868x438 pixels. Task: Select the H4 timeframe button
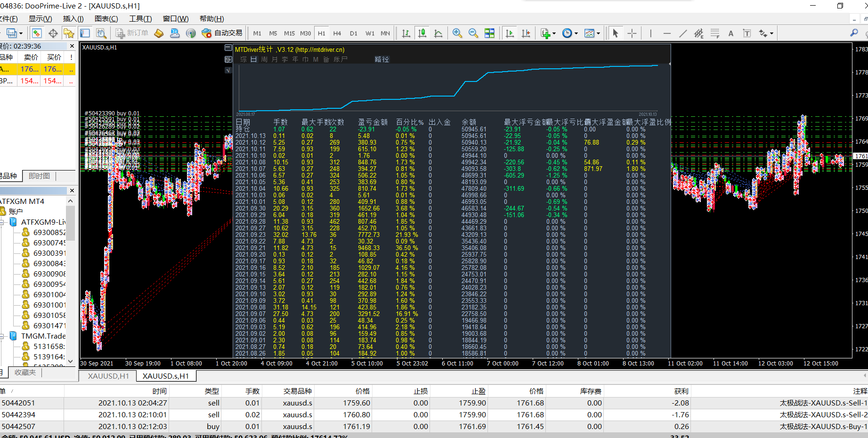point(337,33)
